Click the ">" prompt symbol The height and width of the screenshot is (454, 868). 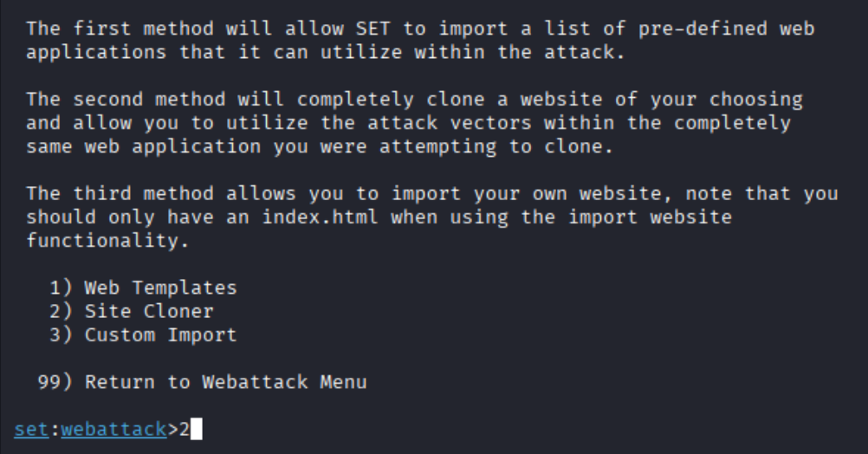point(172,429)
